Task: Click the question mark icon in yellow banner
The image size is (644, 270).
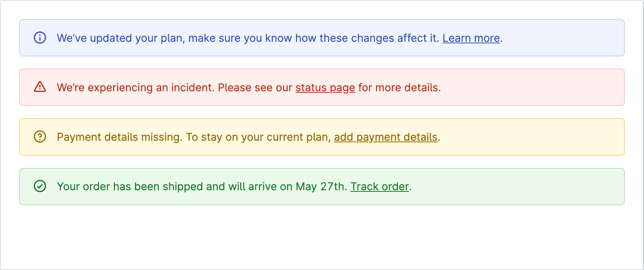Action: pyautogui.click(x=40, y=137)
